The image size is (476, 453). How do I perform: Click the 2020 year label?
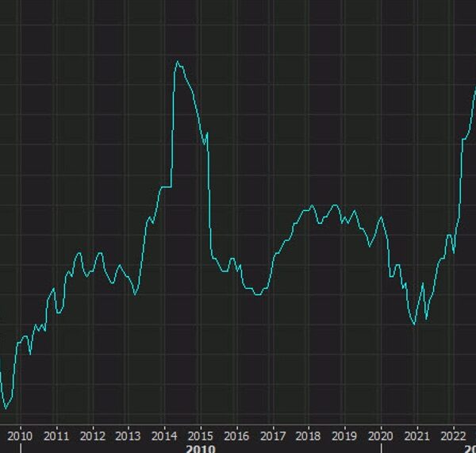pyautogui.click(x=381, y=436)
